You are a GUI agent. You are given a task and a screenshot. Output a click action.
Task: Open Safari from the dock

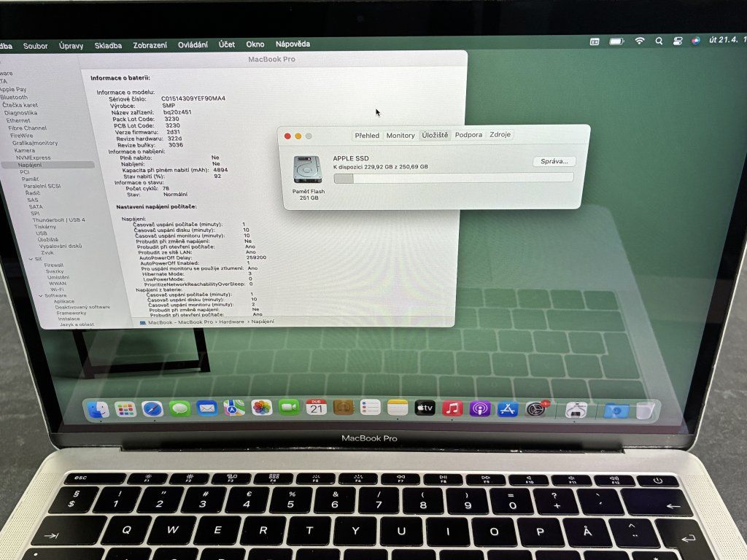pyautogui.click(x=152, y=409)
